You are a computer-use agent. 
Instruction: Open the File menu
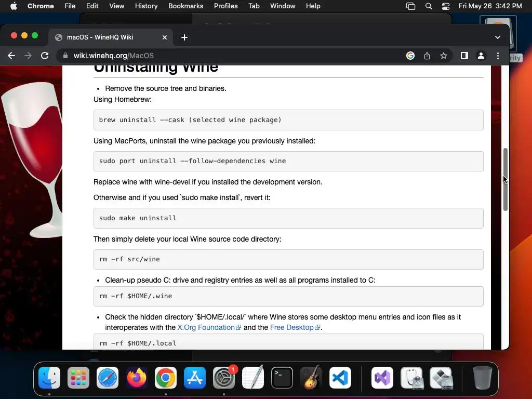(x=70, y=6)
